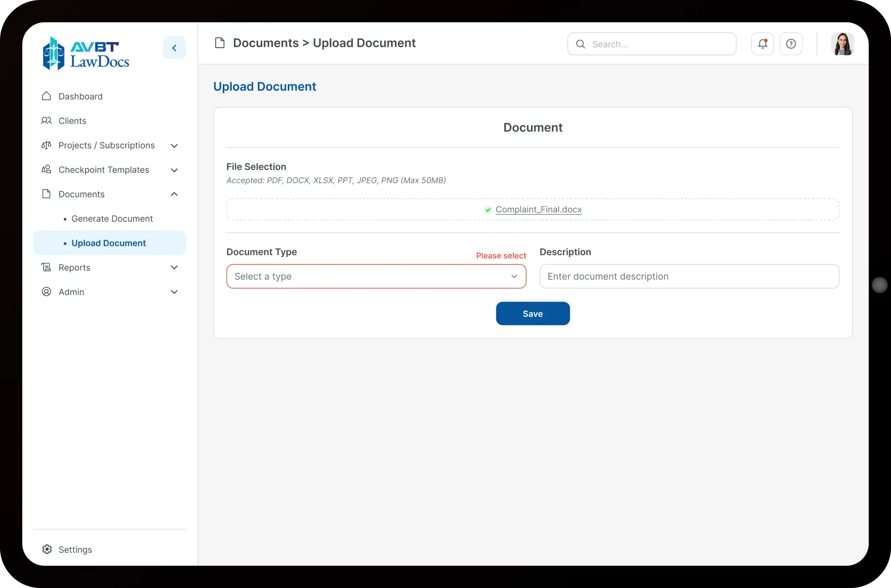Click the Save button
Screen dimensions: 891x588
[533, 314]
